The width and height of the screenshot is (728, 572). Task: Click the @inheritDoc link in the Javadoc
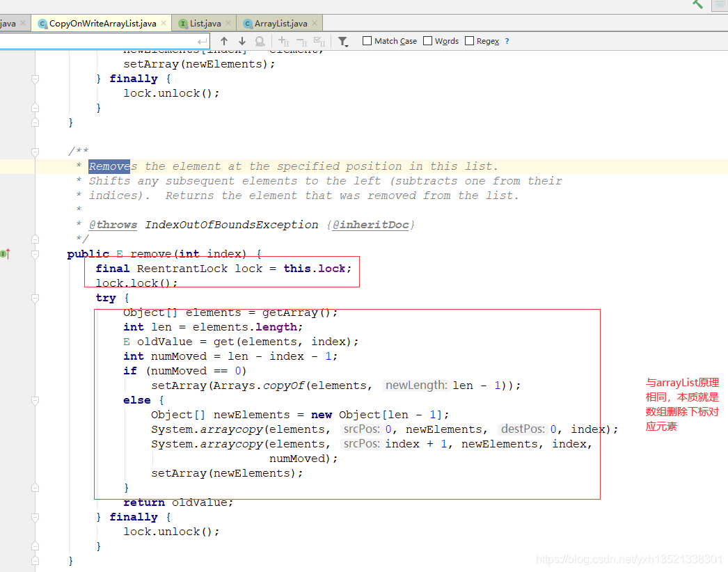[x=374, y=224]
